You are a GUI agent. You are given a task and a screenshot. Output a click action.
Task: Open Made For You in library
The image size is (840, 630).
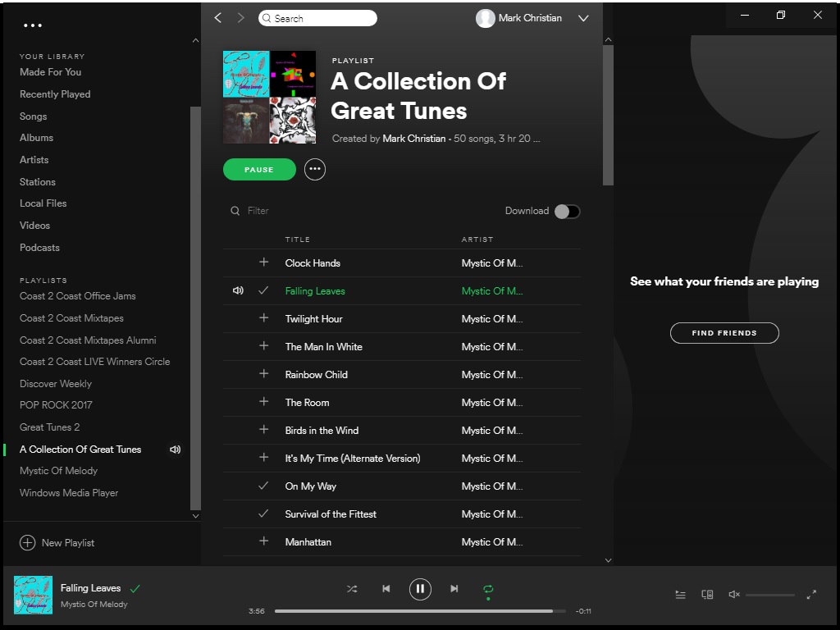tap(50, 72)
